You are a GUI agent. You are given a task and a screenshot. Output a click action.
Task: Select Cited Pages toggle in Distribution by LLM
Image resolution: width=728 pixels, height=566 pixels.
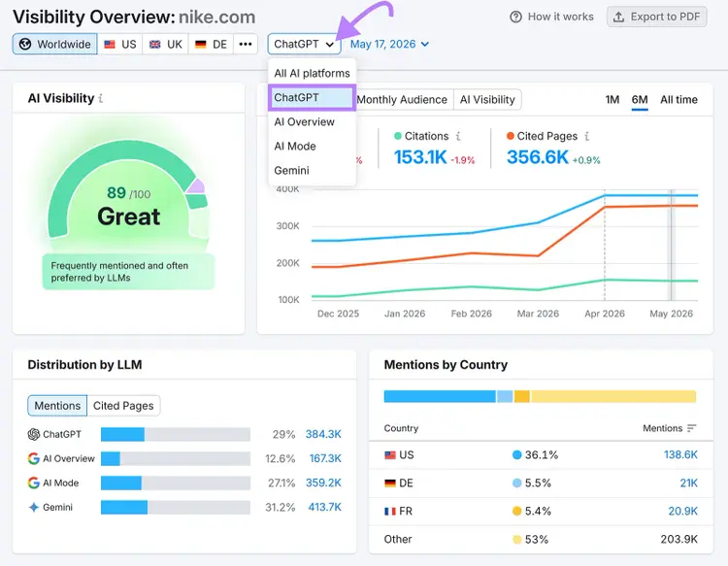click(123, 406)
